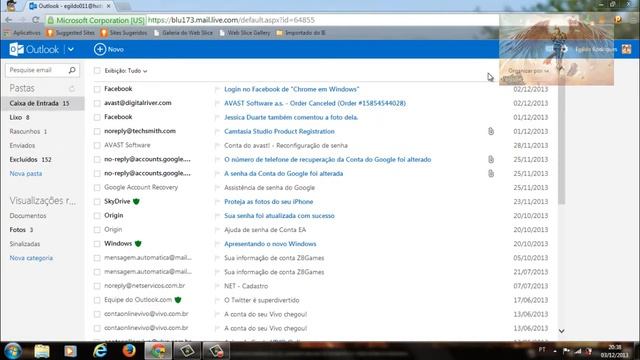Create a Nova categoria
The height and width of the screenshot is (360, 640).
[31, 258]
